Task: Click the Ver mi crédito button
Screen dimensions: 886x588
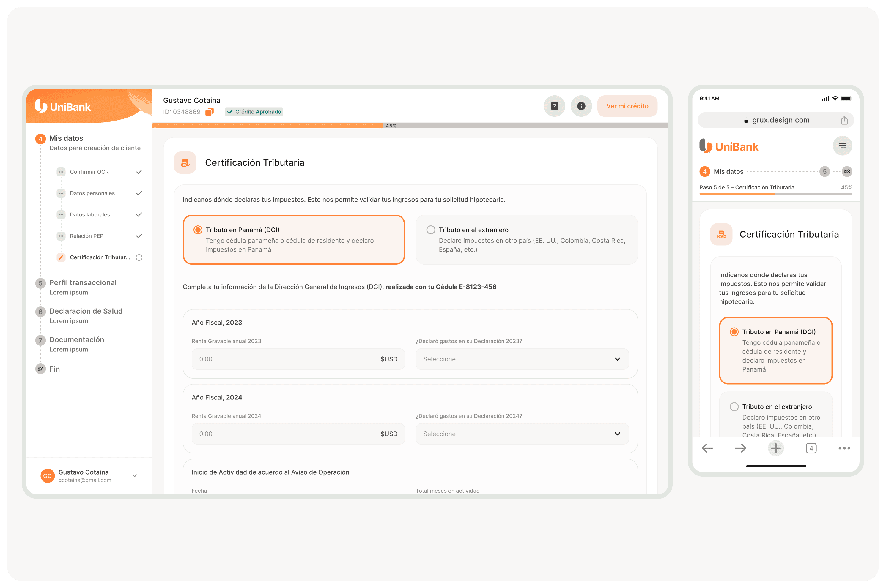Action: click(627, 106)
